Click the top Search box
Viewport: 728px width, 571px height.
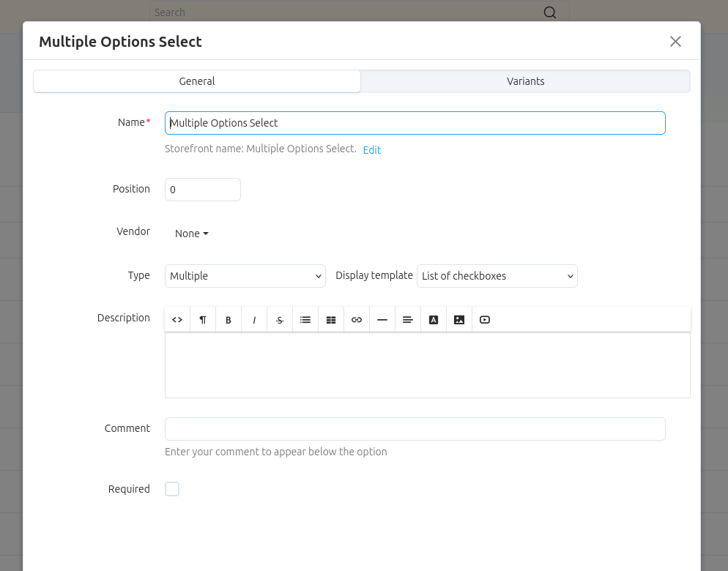[x=360, y=12]
